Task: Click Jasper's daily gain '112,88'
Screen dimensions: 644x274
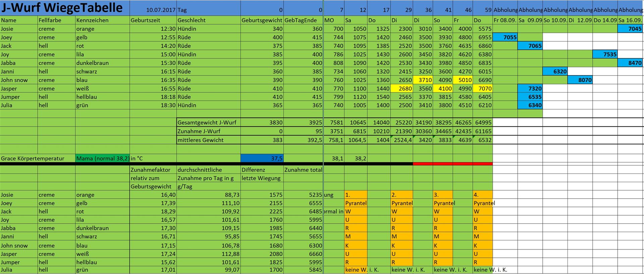Action: click(x=209, y=254)
